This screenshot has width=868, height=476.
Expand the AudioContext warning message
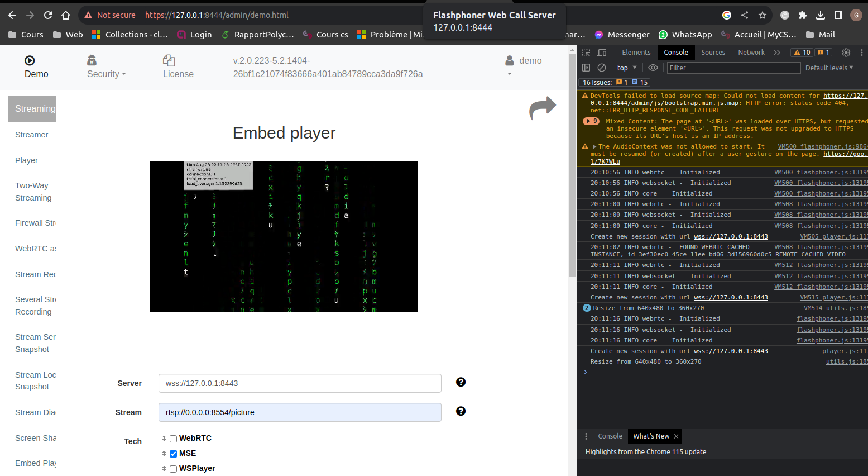(x=594, y=147)
